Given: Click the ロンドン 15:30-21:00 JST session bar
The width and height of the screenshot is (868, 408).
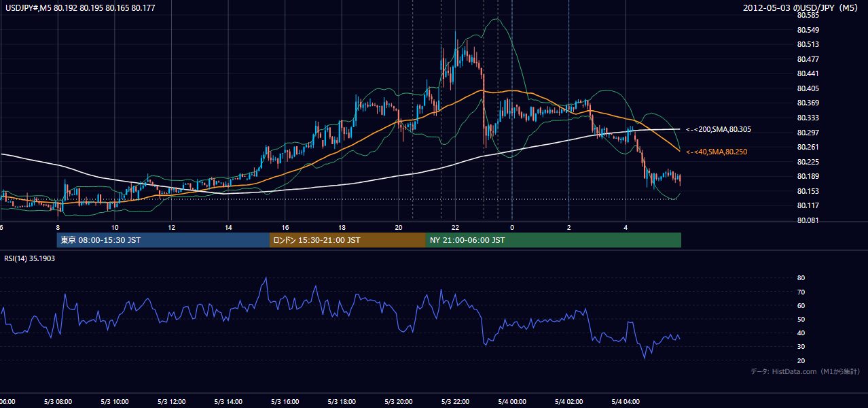Looking at the screenshot, I should point(348,240).
